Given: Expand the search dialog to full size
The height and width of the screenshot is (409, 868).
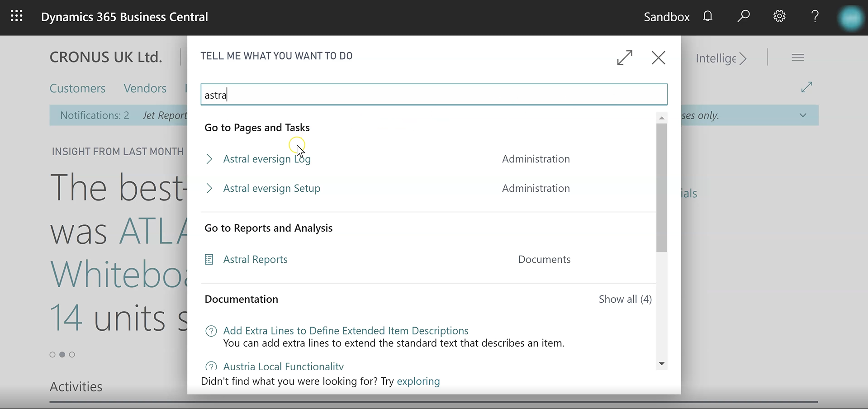Looking at the screenshot, I should click(x=625, y=57).
